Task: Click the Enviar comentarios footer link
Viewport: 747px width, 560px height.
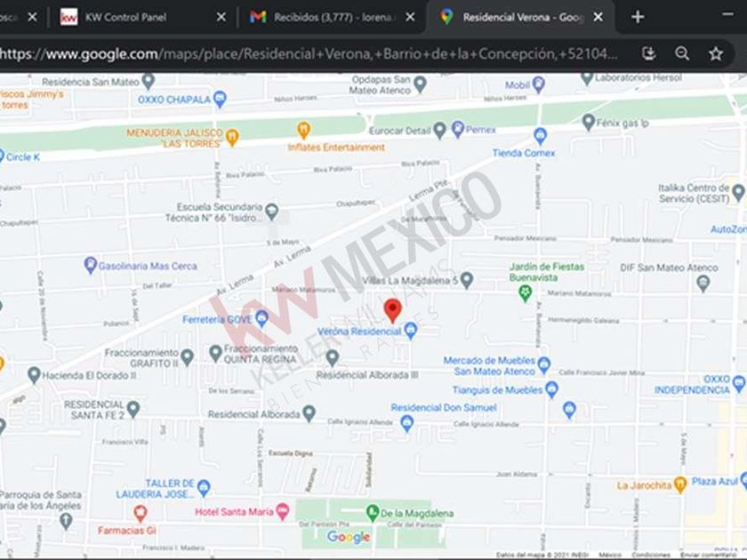Action: pos(708,556)
